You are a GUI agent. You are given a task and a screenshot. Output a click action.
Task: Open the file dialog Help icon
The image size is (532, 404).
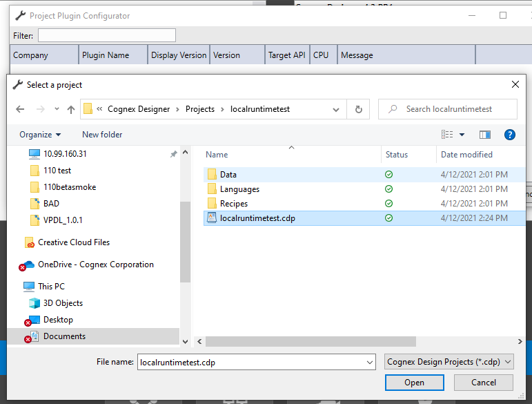[510, 135]
